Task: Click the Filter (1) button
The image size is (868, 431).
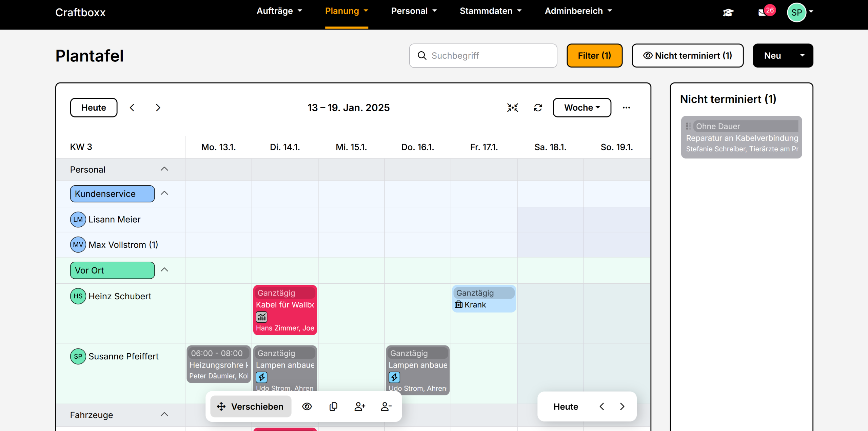Action: (594, 55)
